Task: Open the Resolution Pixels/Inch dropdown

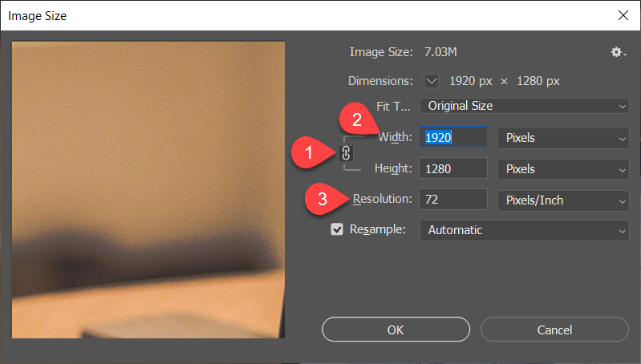Action: (562, 200)
